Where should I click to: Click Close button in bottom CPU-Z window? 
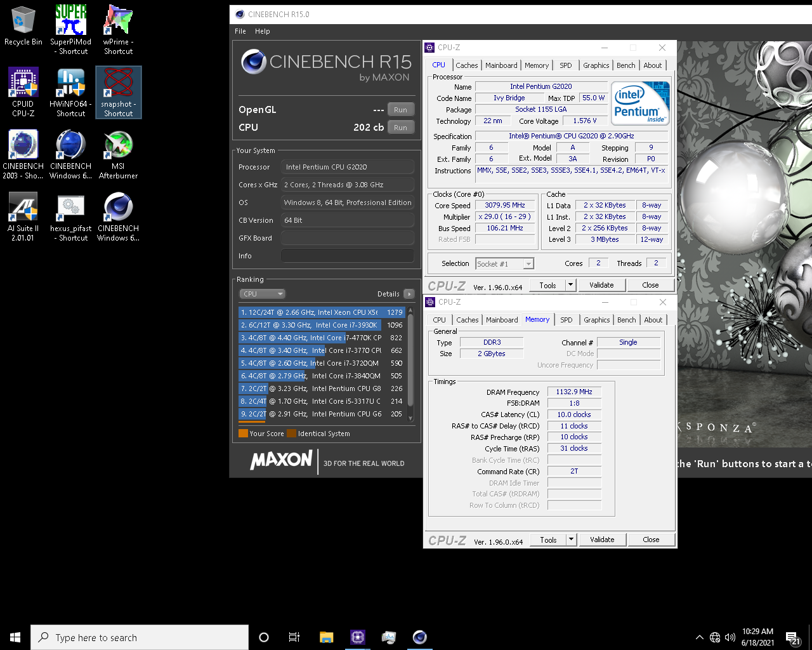[651, 540]
